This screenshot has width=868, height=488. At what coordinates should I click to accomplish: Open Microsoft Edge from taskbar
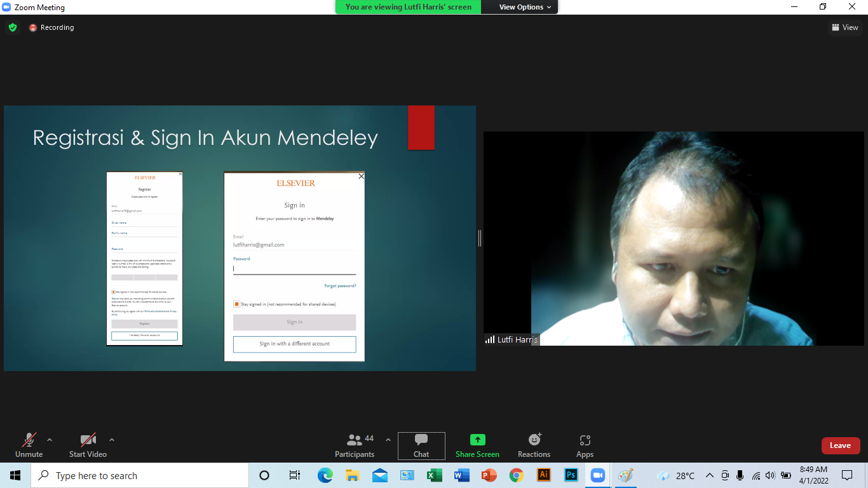click(325, 475)
